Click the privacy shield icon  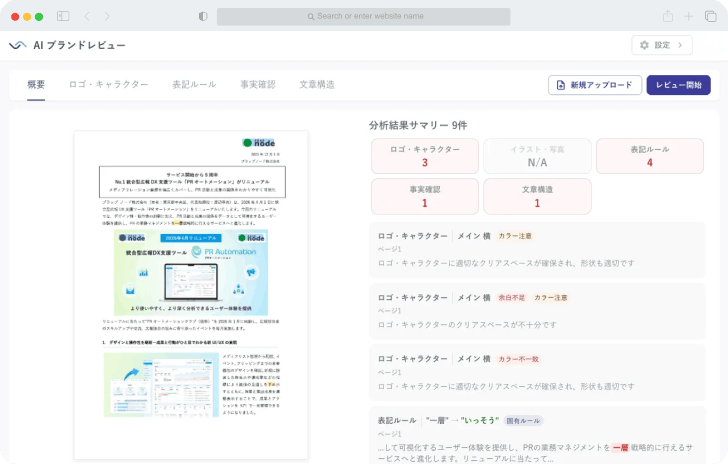tap(203, 16)
